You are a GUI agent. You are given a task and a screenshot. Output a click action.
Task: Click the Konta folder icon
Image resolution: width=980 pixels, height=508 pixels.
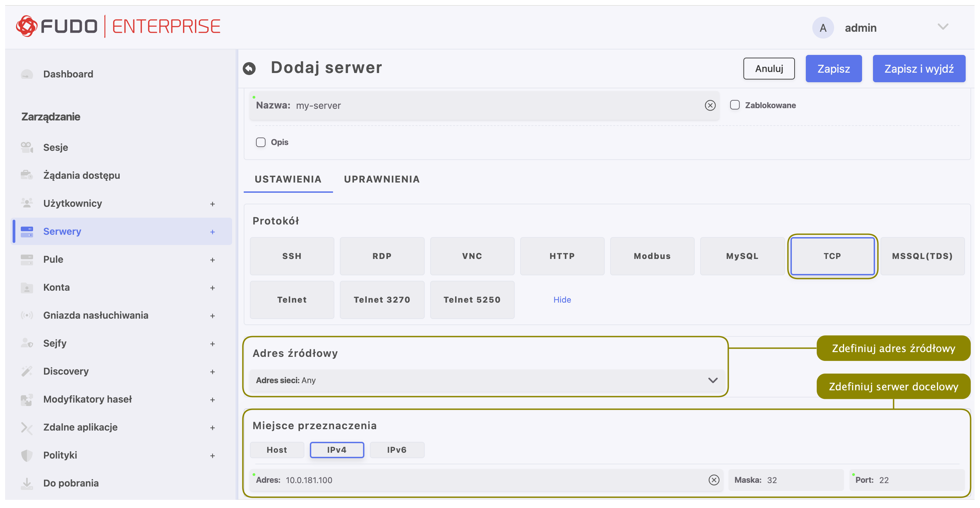(x=27, y=288)
